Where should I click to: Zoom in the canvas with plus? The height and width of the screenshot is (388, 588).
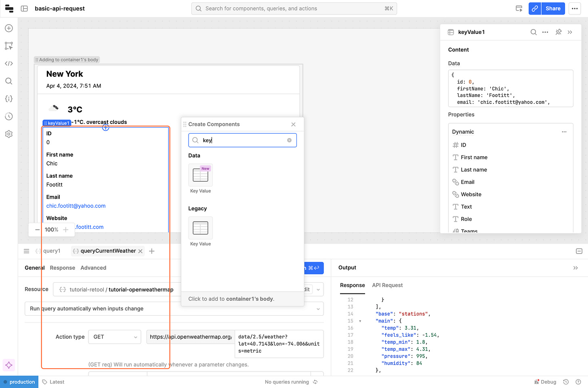(x=66, y=230)
